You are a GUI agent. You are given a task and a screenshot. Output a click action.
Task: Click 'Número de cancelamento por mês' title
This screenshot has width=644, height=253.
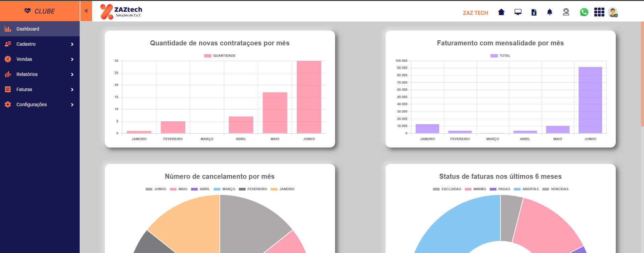220,176
